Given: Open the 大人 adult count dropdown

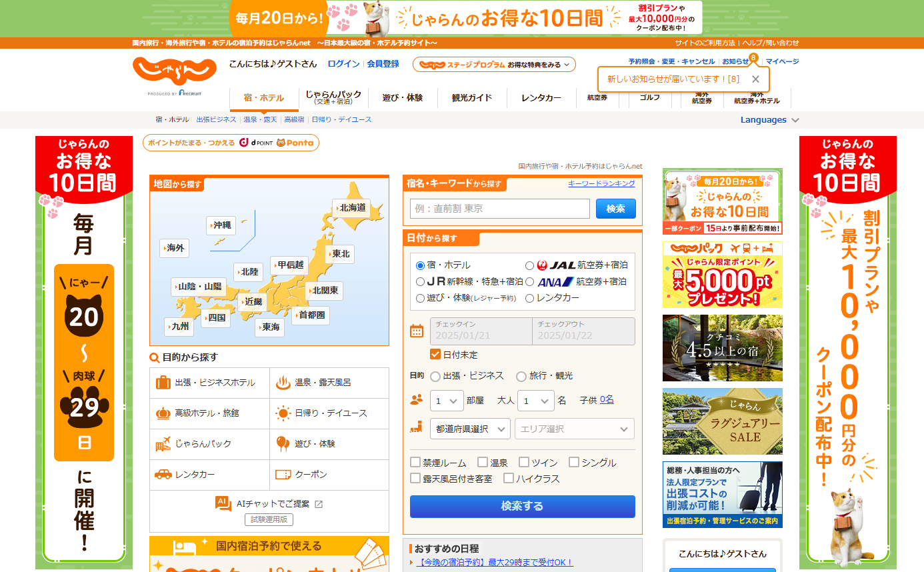Looking at the screenshot, I should (536, 401).
